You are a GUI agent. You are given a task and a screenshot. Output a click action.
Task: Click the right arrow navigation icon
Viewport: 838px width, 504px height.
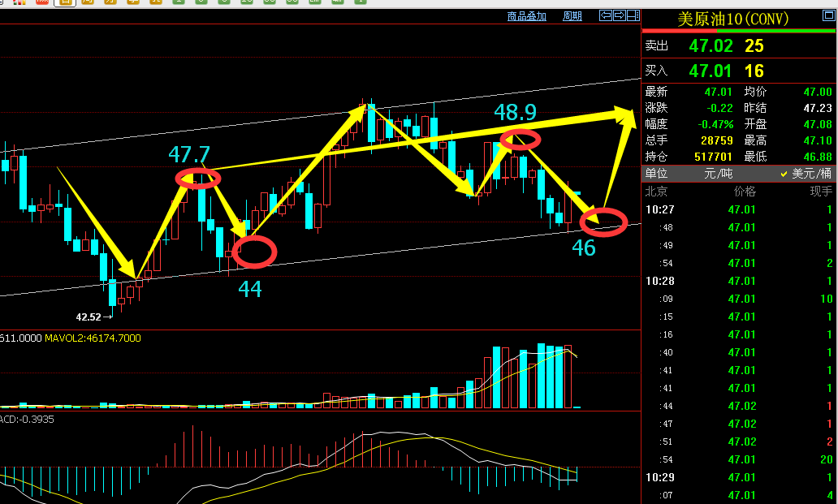(620, 15)
